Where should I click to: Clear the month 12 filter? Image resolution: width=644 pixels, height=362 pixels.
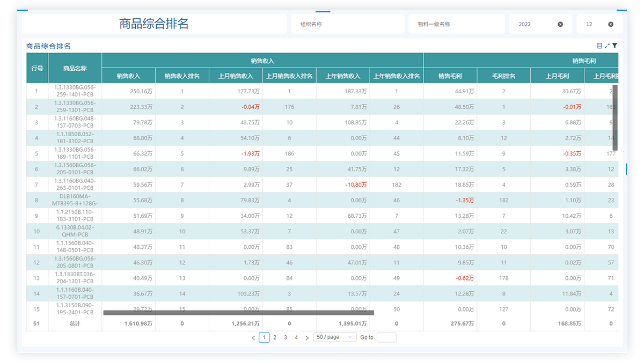tap(611, 24)
